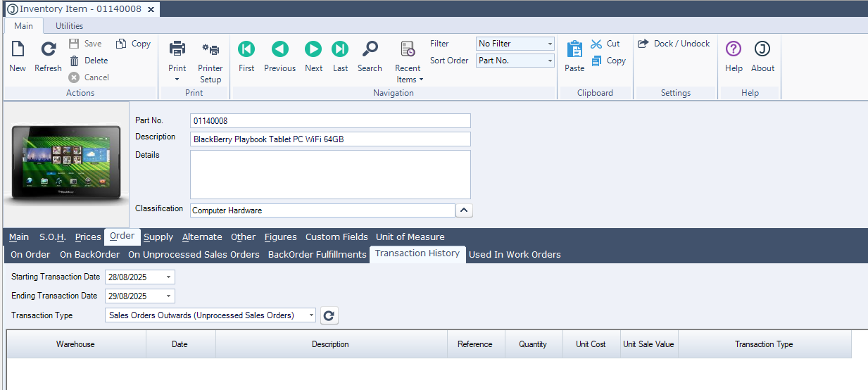868x390 pixels.
Task: Reload the transaction history list
Action: [329, 315]
